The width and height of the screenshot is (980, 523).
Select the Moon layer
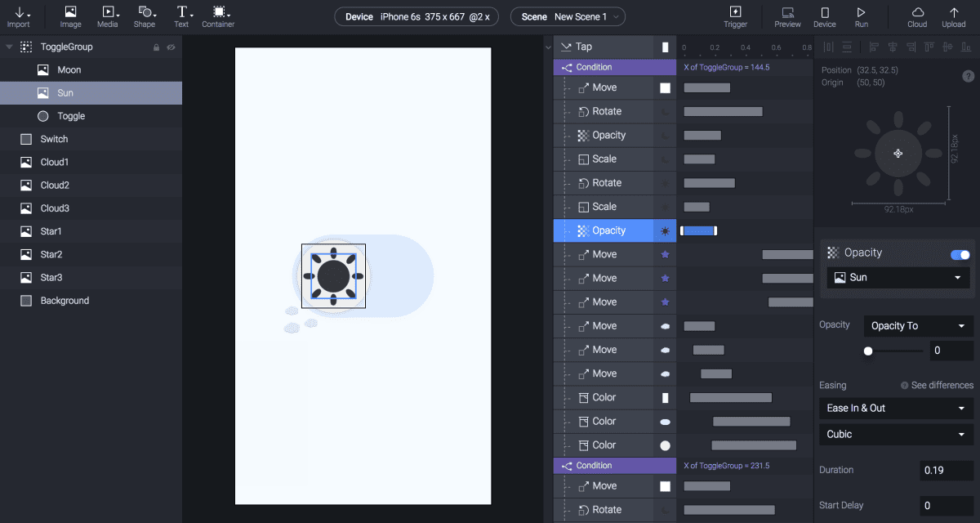91,70
